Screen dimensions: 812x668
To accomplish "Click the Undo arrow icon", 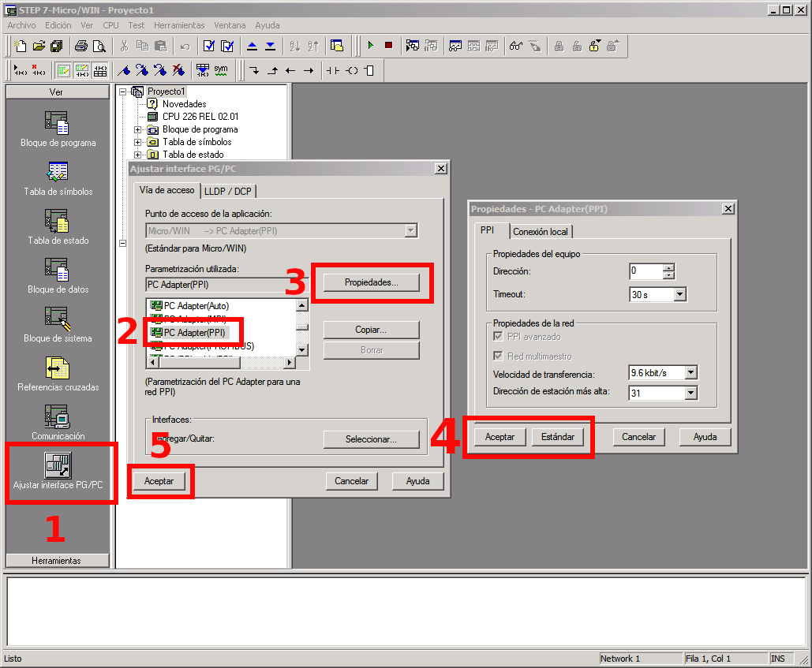I will click(x=185, y=46).
